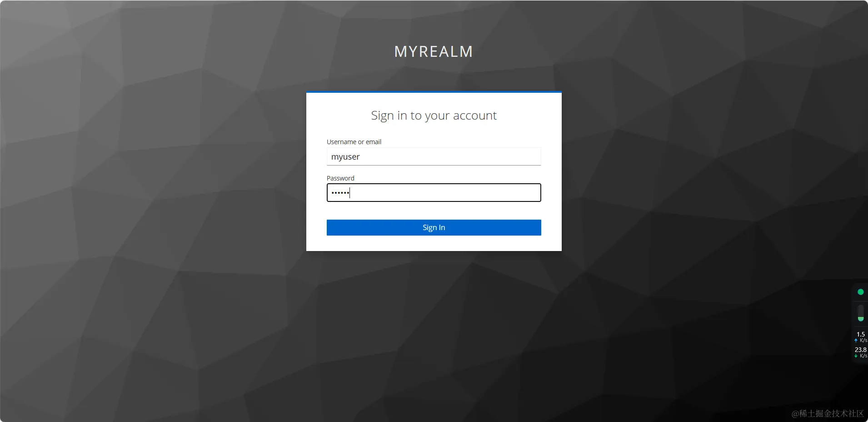Click the green status dot in the side widget

pos(860,292)
